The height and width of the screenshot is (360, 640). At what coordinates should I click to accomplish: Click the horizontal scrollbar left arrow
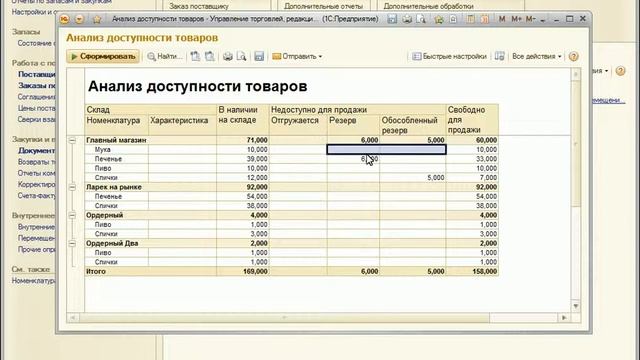pyautogui.click(x=73, y=318)
